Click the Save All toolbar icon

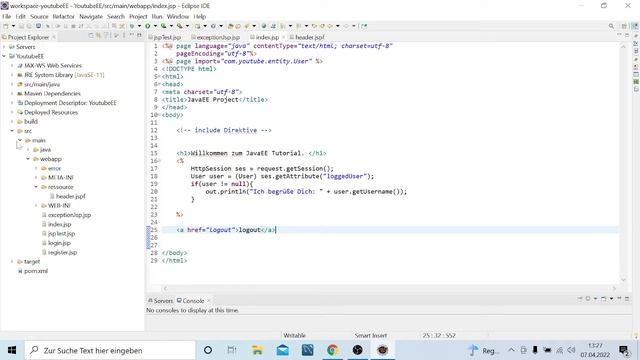[29, 26]
